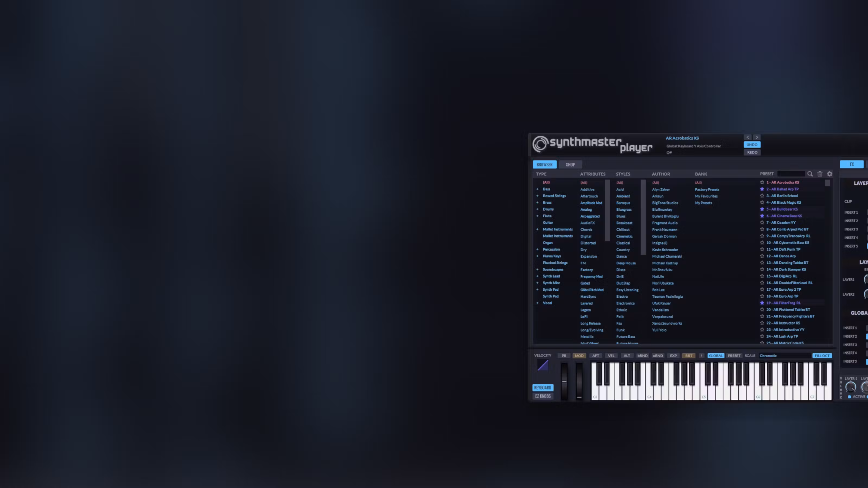Click in the preset search input field
The height and width of the screenshot is (488, 868).
click(x=791, y=174)
